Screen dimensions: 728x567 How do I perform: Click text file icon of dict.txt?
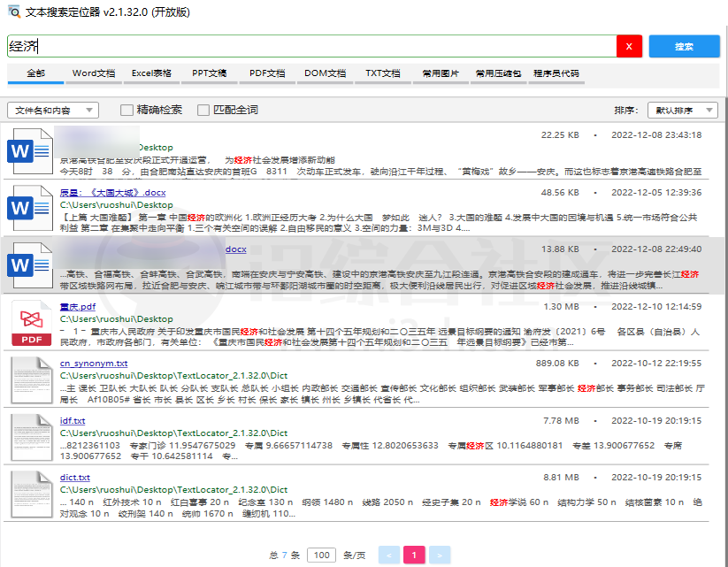click(32, 494)
